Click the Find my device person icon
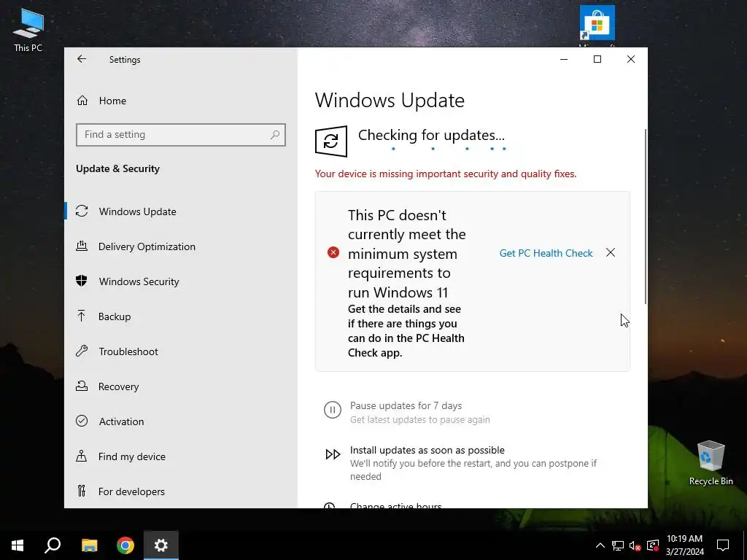The height and width of the screenshot is (560, 747). (x=82, y=456)
